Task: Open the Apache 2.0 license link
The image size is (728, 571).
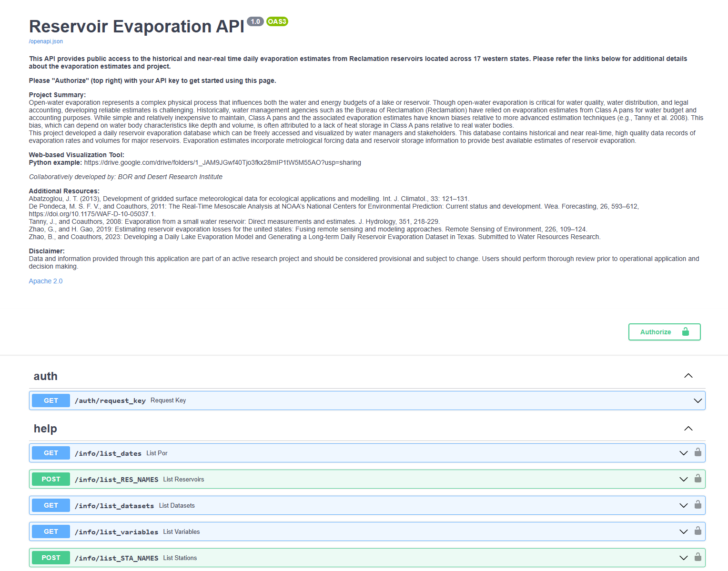Action: 46,281
